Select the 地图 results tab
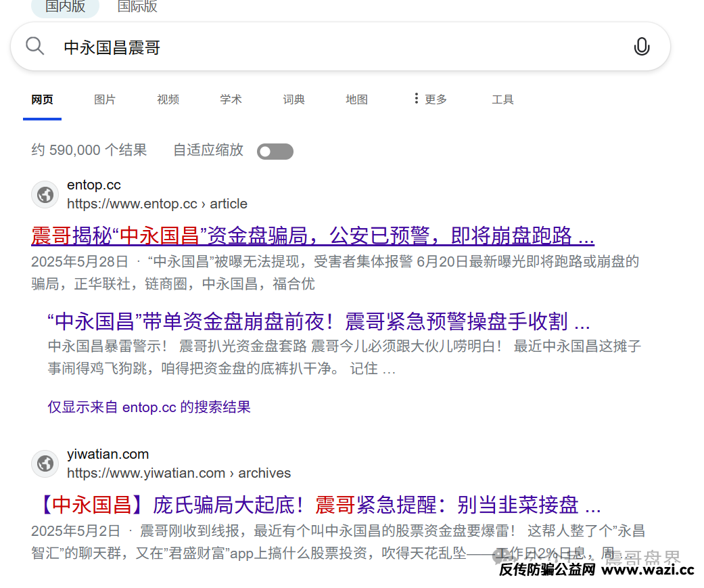The height and width of the screenshot is (588, 704). click(356, 99)
